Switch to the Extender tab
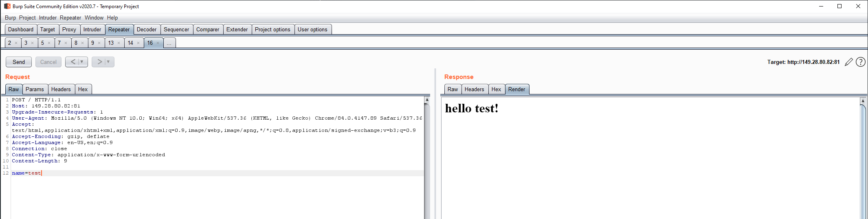Image resolution: width=868 pixels, height=219 pixels. pyautogui.click(x=237, y=29)
